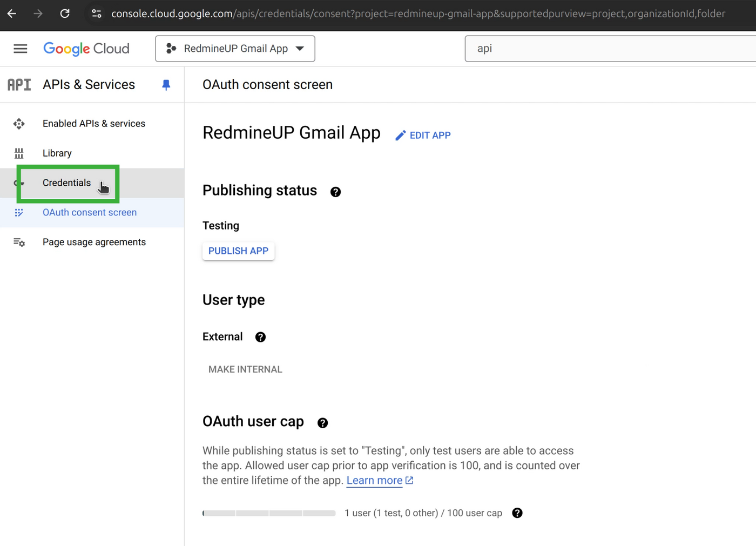The height and width of the screenshot is (546, 756).
Task: Open the OAuth user cap help tooltip
Action: tap(322, 423)
